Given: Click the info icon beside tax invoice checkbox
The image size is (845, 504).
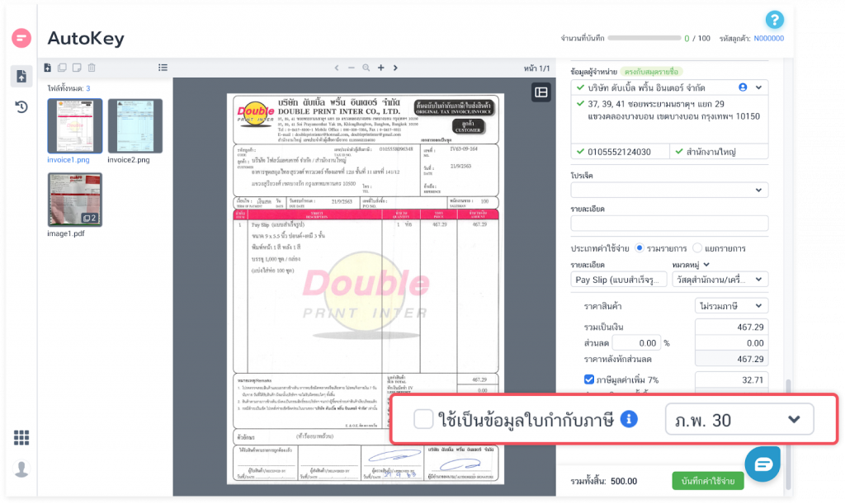Looking at the screenshot, I should (629, 419).
